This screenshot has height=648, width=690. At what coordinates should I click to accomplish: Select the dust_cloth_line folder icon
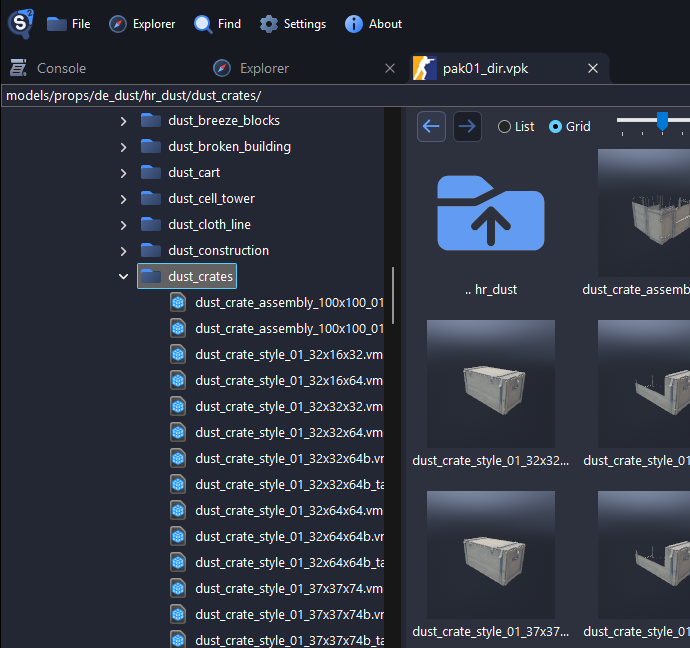coord(150,224)
